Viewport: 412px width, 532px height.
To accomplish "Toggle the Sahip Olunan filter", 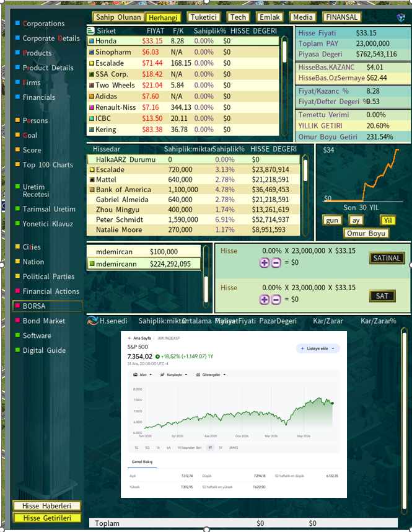I will (x=118, y=17).
